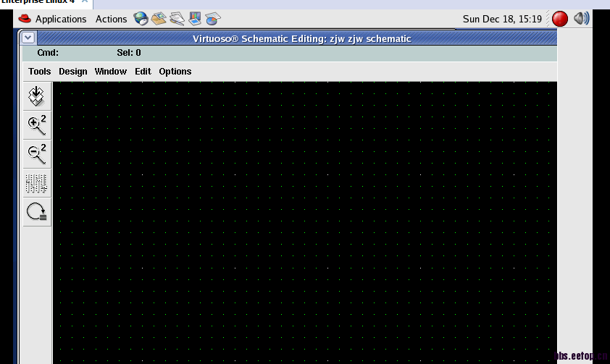Open the Options menu
Image resolution: width=610 pixels, height=364 pixels.
point(175,72)
